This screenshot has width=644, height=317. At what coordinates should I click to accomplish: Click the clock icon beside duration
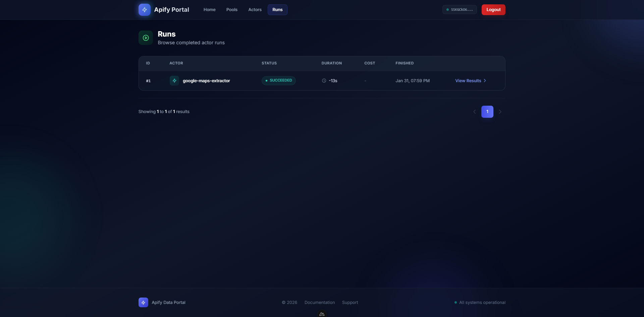(x=324, y=81)
